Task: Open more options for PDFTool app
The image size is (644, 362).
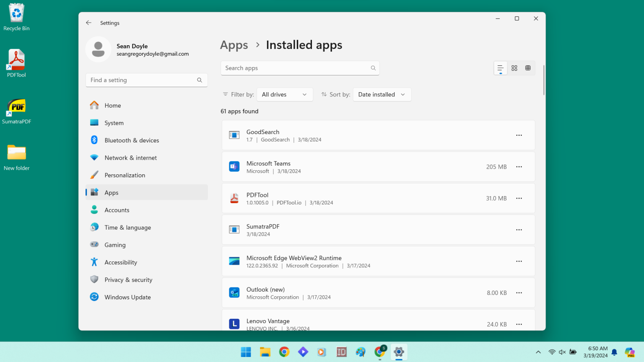Action: [x=519, y=198]
